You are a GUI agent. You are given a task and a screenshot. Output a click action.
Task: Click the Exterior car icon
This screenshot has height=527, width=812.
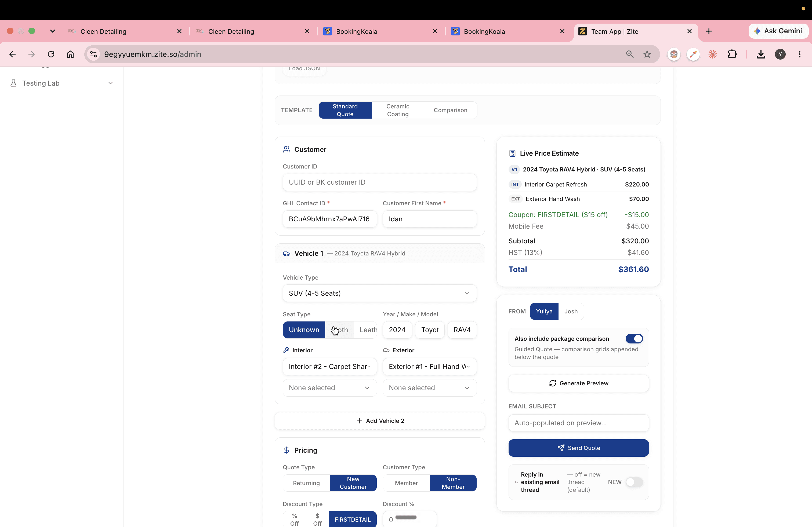(386, 350)
